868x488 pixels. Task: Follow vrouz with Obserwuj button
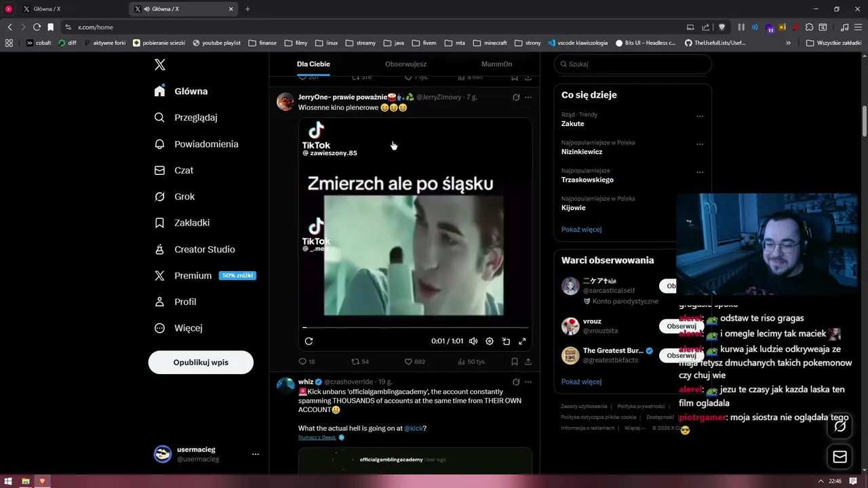coord(682,326)
